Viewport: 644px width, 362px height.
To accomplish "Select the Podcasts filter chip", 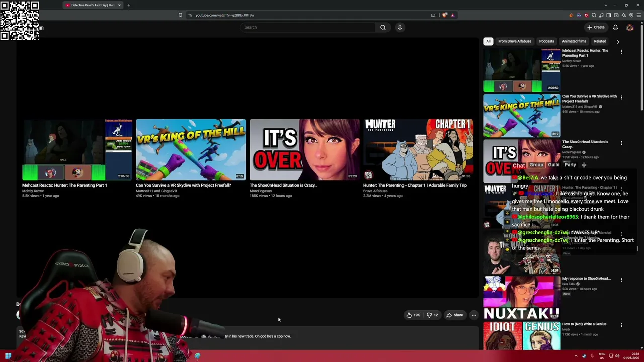I will point(546,41).
